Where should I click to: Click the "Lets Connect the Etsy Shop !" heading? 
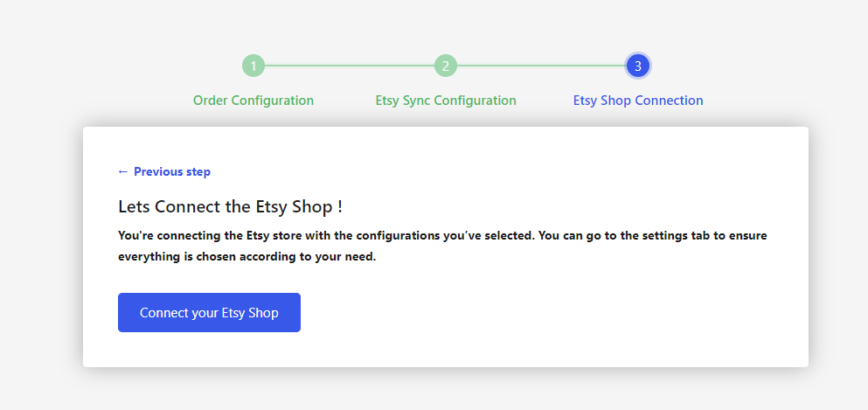(x=230, y=207)
